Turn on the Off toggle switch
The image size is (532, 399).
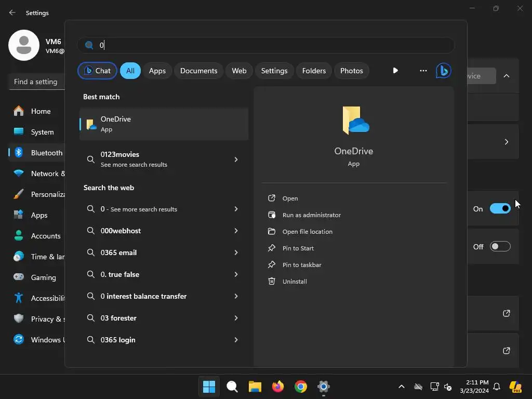click(x=500, y=247)
